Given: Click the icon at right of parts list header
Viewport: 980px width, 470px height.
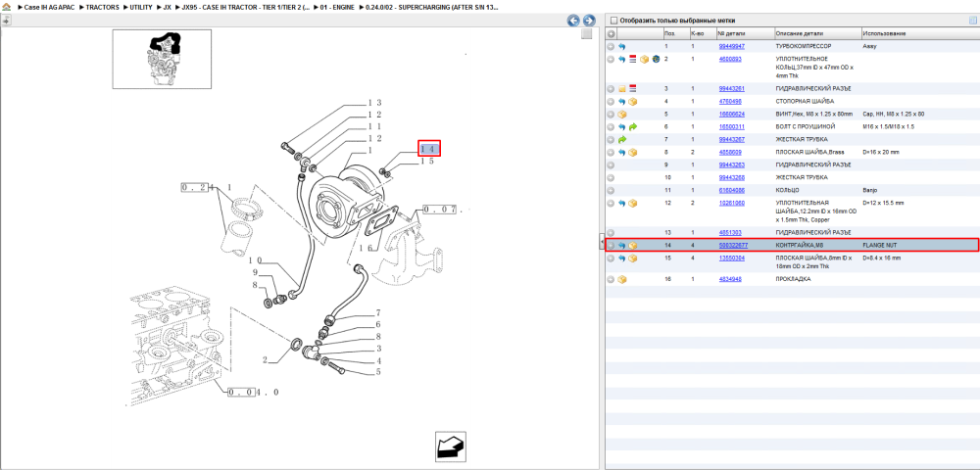Looking at the screenshot, I should point(972,21).
